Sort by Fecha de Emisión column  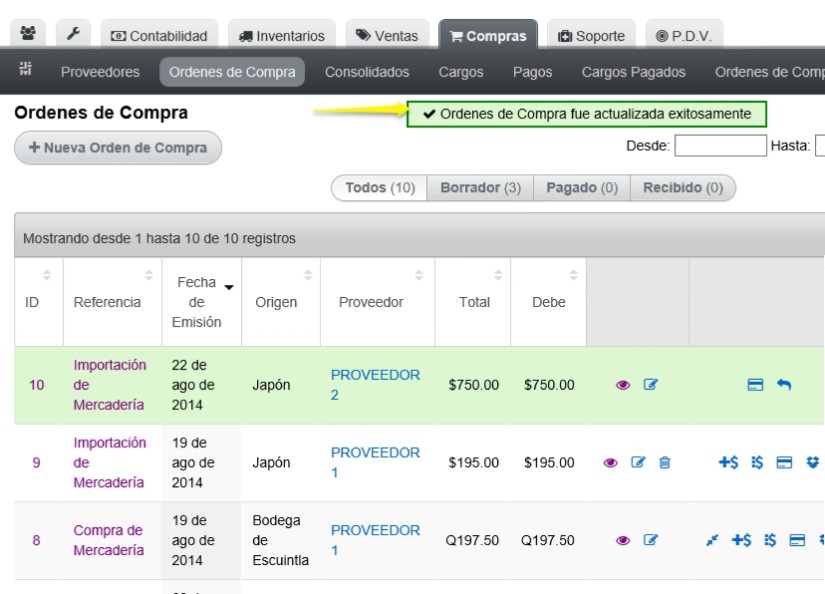click(x=202, y=301)
